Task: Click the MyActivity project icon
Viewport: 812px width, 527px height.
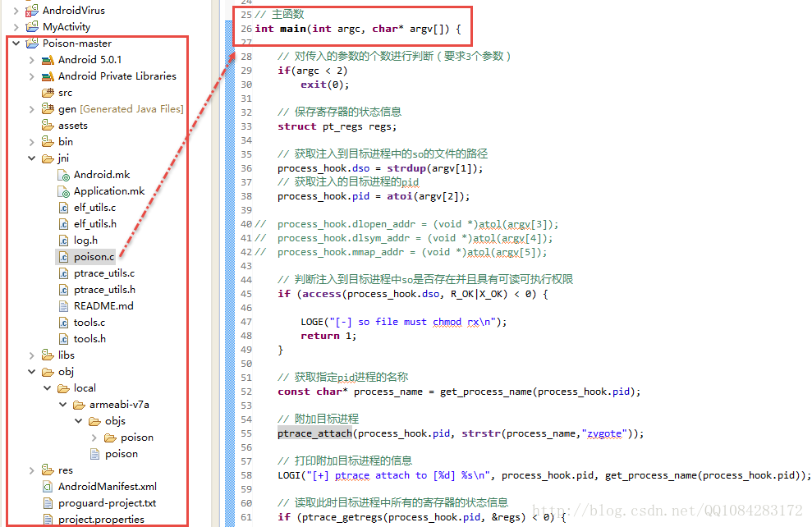Action: tap(32, 26)
